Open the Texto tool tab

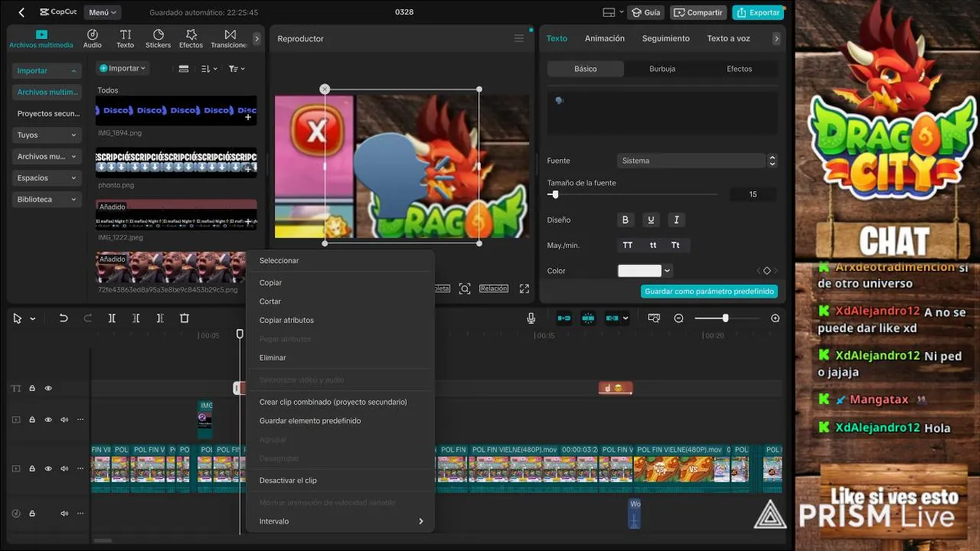(125, 39)
